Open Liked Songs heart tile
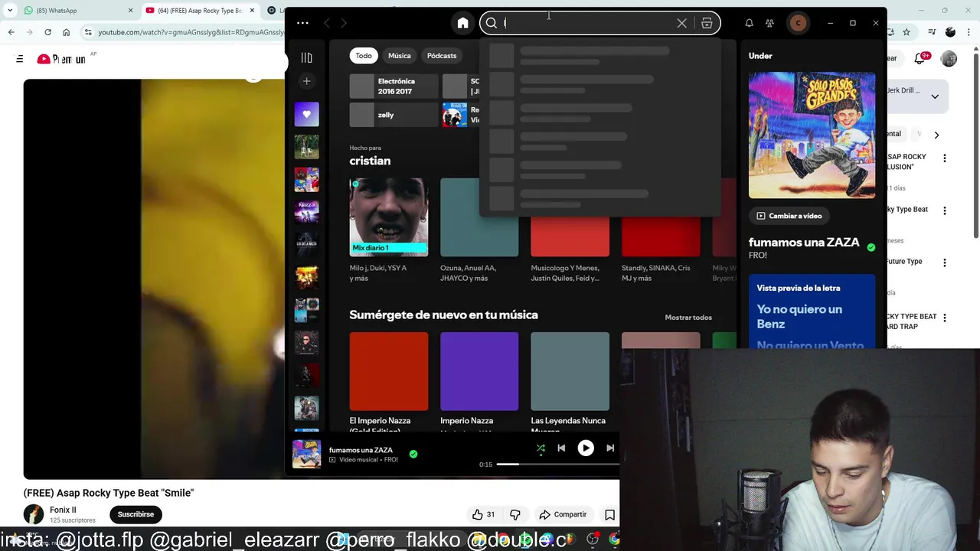Screen dimensions: 980x551 point(306,114)
